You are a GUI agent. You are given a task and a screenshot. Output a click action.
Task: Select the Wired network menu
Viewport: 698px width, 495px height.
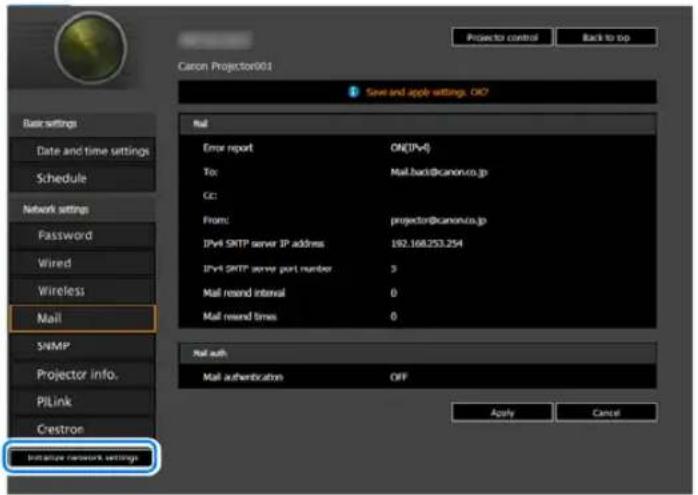pos(83,263)
